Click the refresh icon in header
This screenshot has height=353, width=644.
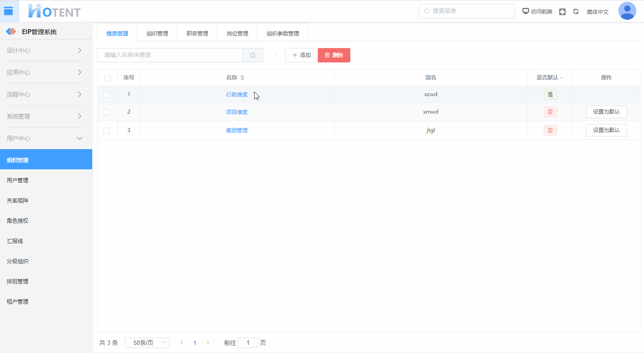576,12
